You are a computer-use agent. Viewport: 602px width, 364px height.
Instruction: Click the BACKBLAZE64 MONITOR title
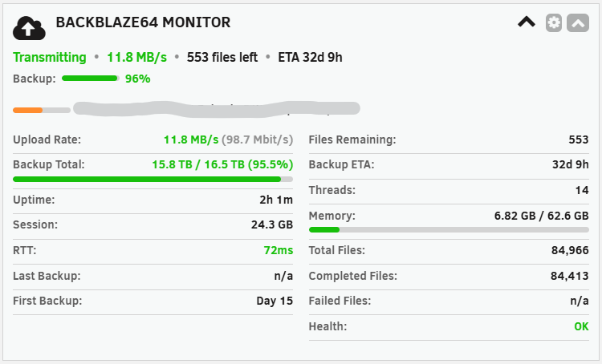pos(143,22)
